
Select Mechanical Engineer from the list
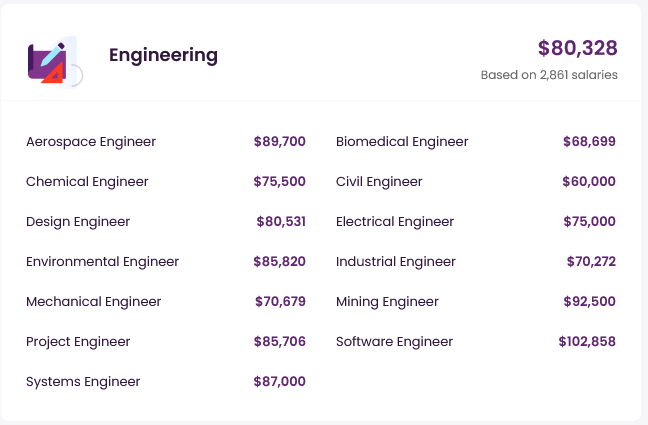93,302
